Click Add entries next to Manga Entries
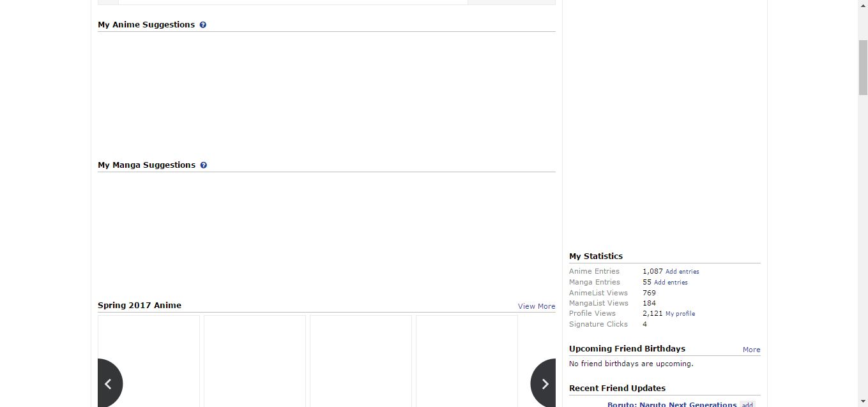 (670, 283)
